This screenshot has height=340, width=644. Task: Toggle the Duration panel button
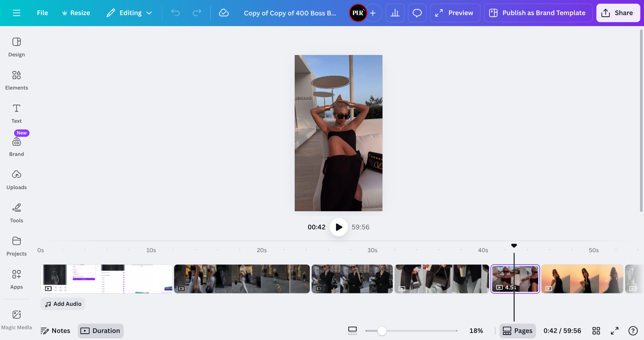pos(101,331)
